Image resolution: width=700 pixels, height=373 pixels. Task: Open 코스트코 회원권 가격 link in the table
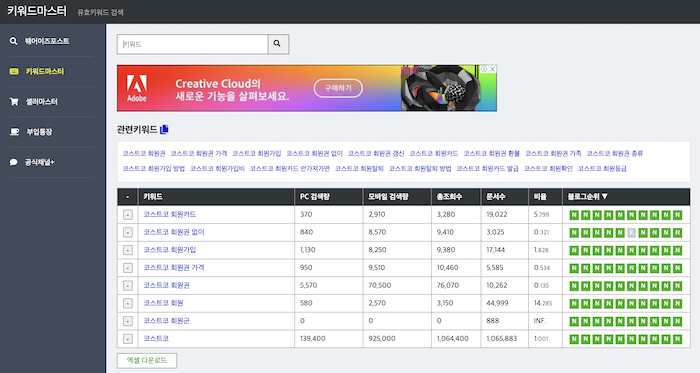pos(174,267)
